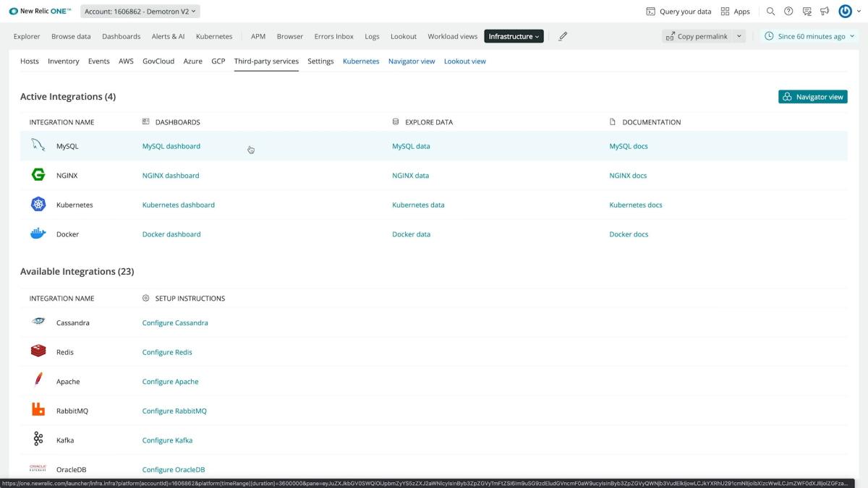Switch to the Inventory tab
The height and width of the screenshot is (488, 868).
pyautogui.click(x=64, y=61)
